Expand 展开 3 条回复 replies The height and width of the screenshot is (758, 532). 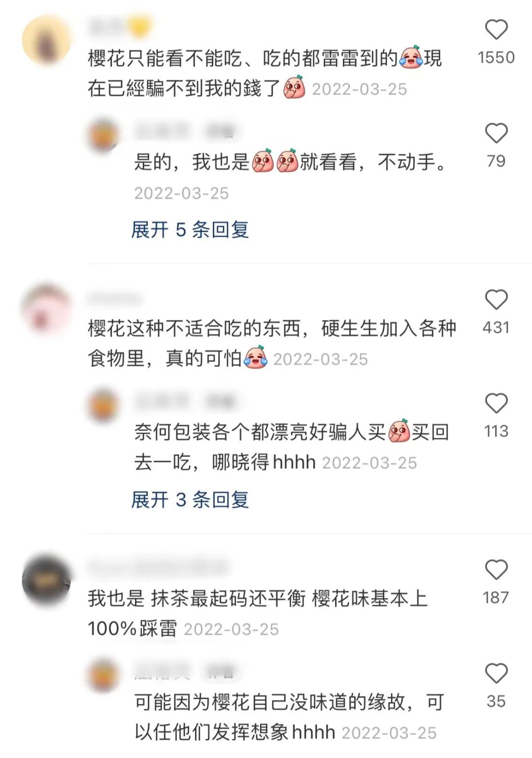pos(190,499)
